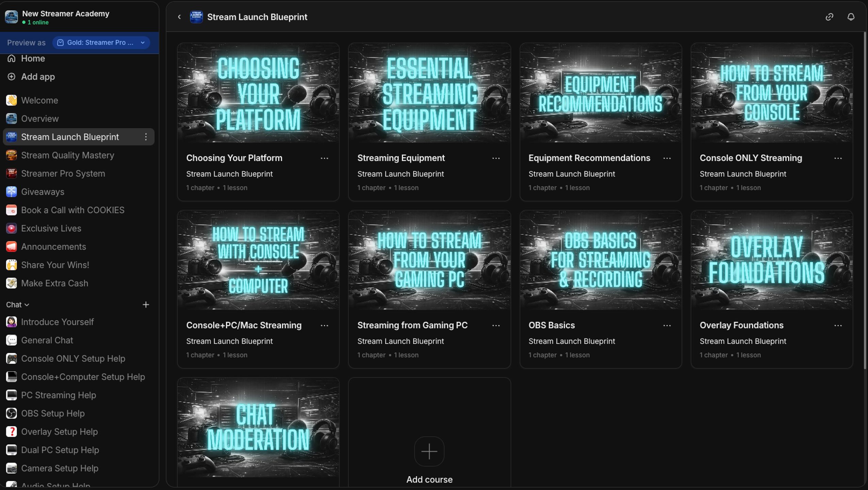The image size is (868, 490).
Task: Open OBS Setup Help chat
Action: 79,413
